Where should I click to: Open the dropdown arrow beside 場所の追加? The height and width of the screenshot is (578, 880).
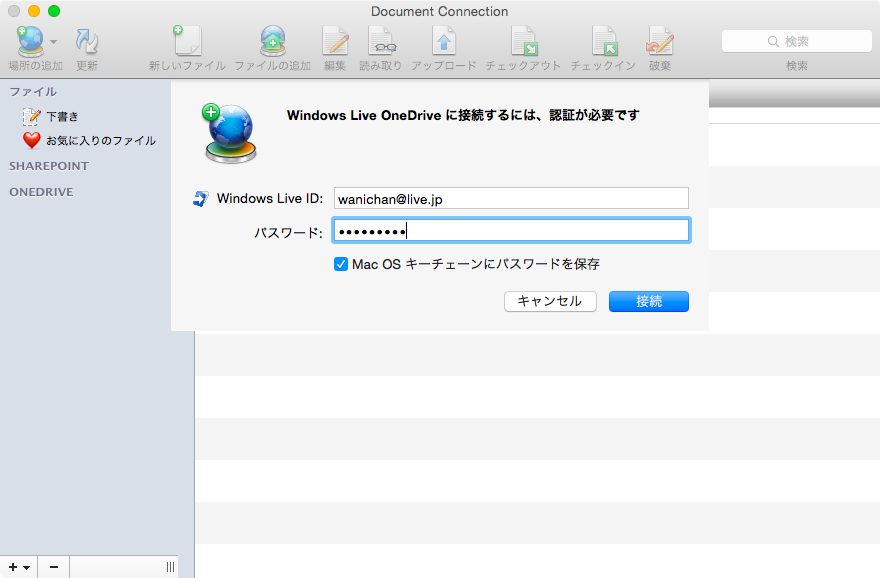tap(53, 42)
